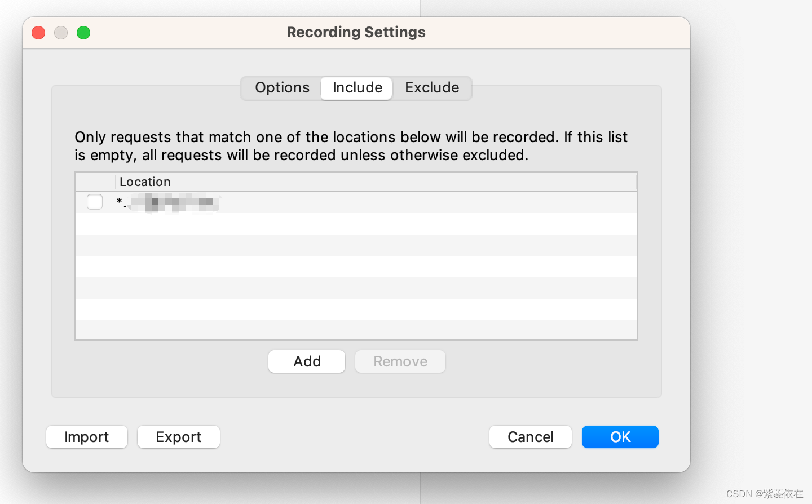Click the Recording Settings title bar
Viewport: 812px width, 504px height.
tap(356, 32)
